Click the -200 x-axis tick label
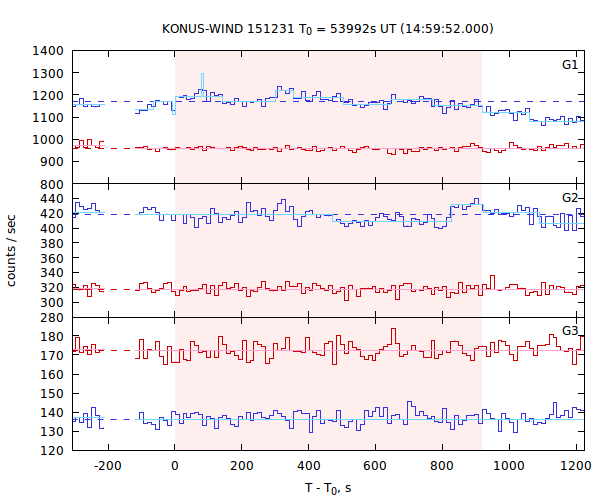The height and width of the screenshot is (500, 600). tap(108, 466)
